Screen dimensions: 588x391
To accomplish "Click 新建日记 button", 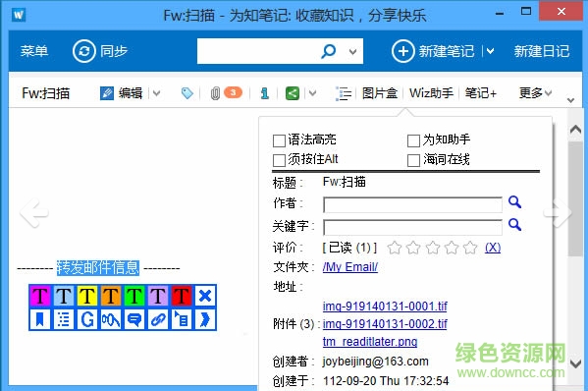I will click(542, 51).
